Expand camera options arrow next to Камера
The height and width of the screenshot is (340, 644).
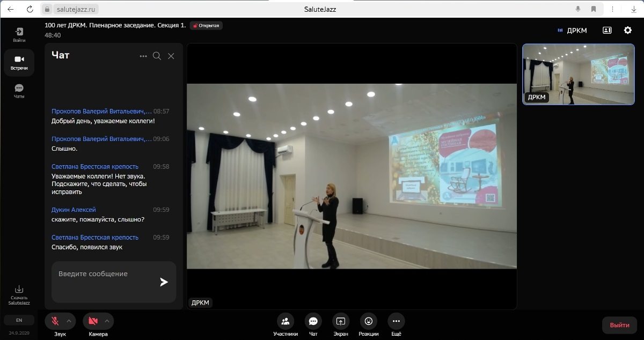[107, 321]
